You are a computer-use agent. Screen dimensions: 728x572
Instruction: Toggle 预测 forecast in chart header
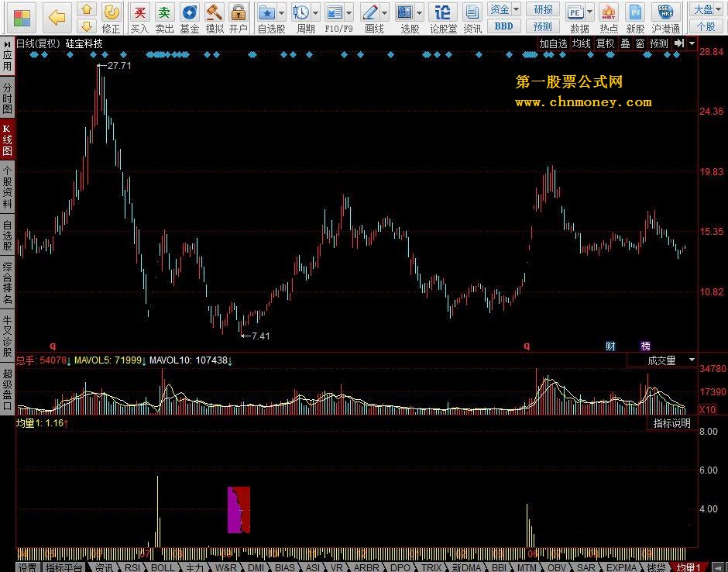(659, 43)
